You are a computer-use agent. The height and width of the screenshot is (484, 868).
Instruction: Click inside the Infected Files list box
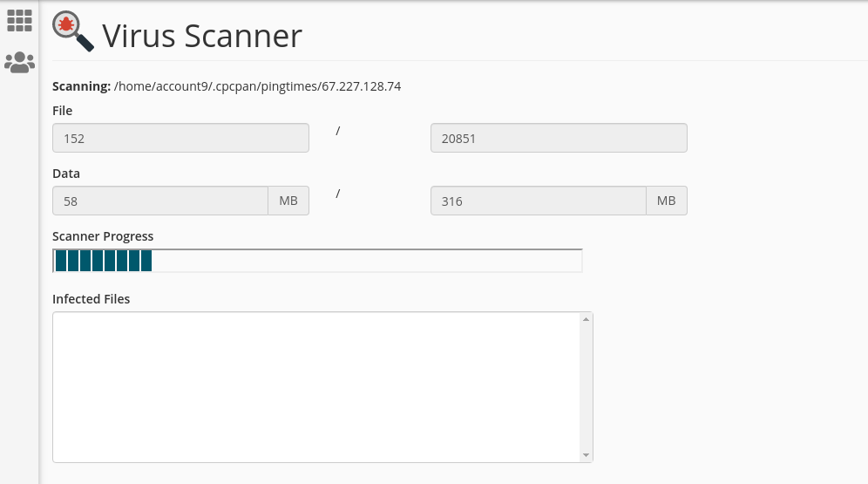[316, 387]
